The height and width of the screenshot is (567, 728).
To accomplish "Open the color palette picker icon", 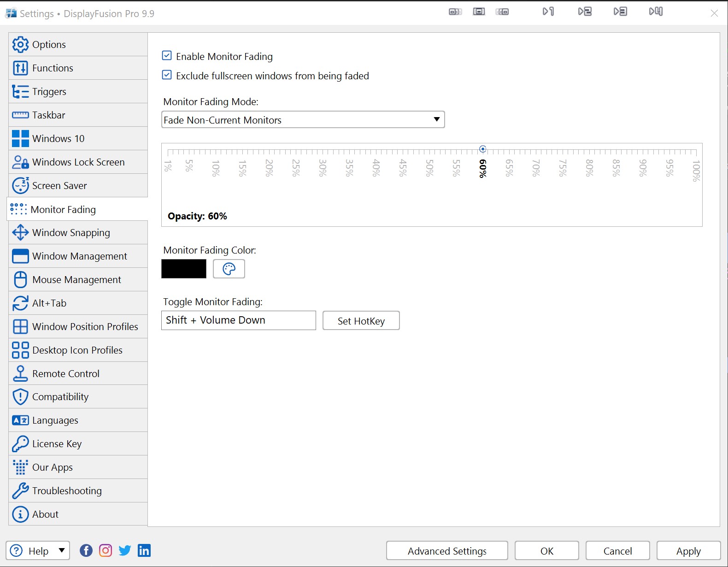I will pyautogui.click(x=229, y=269).
